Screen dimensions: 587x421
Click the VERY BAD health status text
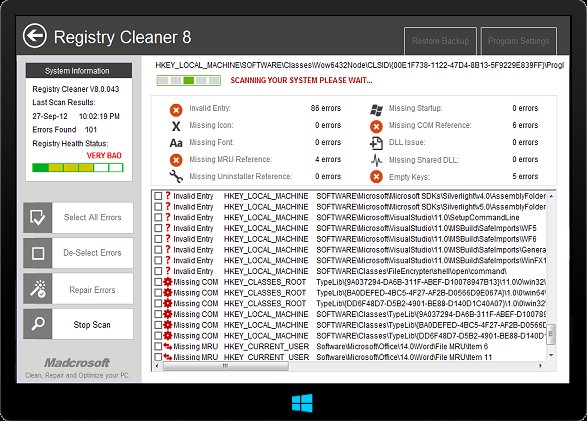click(104, 155)
